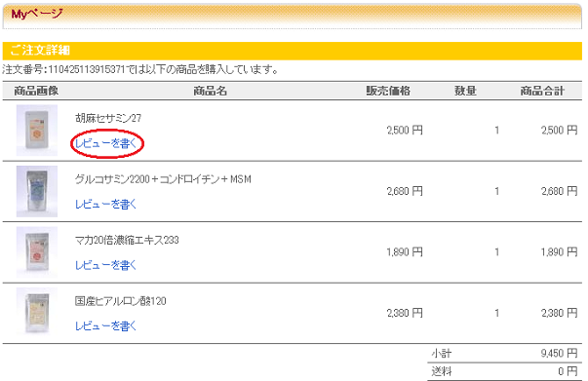Image resolution: width=588 pixels, height=381 pixels.
Task: Click the ご注文詳細 section heading
Action: tap(40, 51)
